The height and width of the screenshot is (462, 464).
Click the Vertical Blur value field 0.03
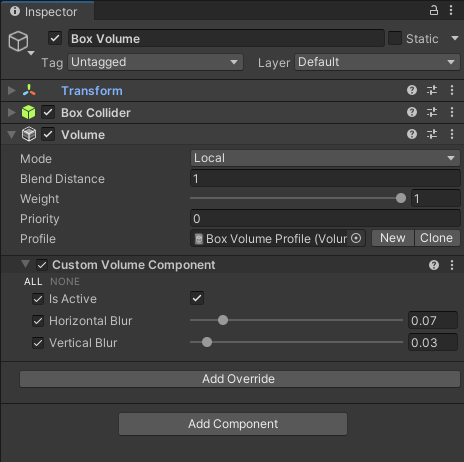click(x=433, y=342)
